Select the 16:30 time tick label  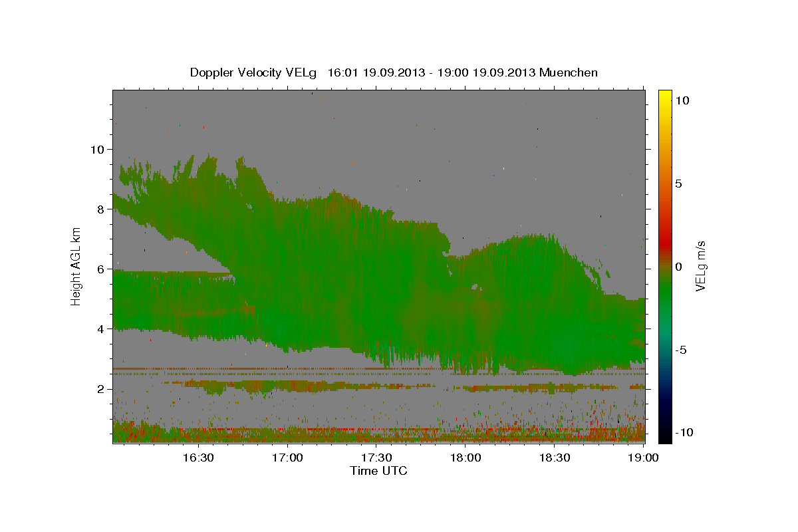[198, 458]
